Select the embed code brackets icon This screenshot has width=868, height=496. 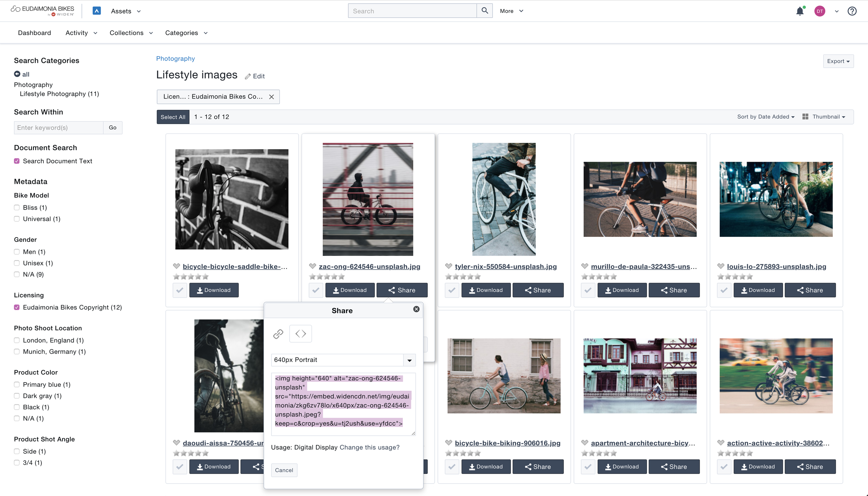point(301,334)
